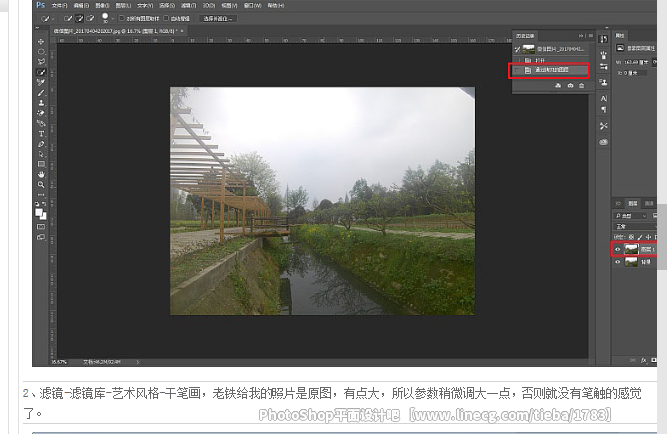
Task: Open Creative Cloud Libraries icon
Action: pyautogui.click(x=603, y=142)
